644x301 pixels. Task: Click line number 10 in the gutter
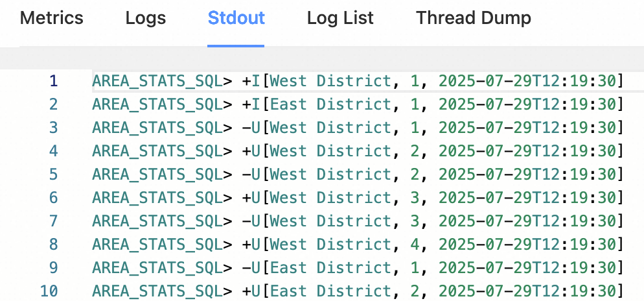(x=49, y=291)
